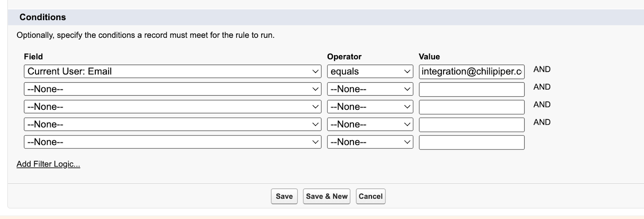Click the 'Optionally, specify the conditions' instruction text
The width and height of the screenshot is (644, 219).
pos(145,35)
